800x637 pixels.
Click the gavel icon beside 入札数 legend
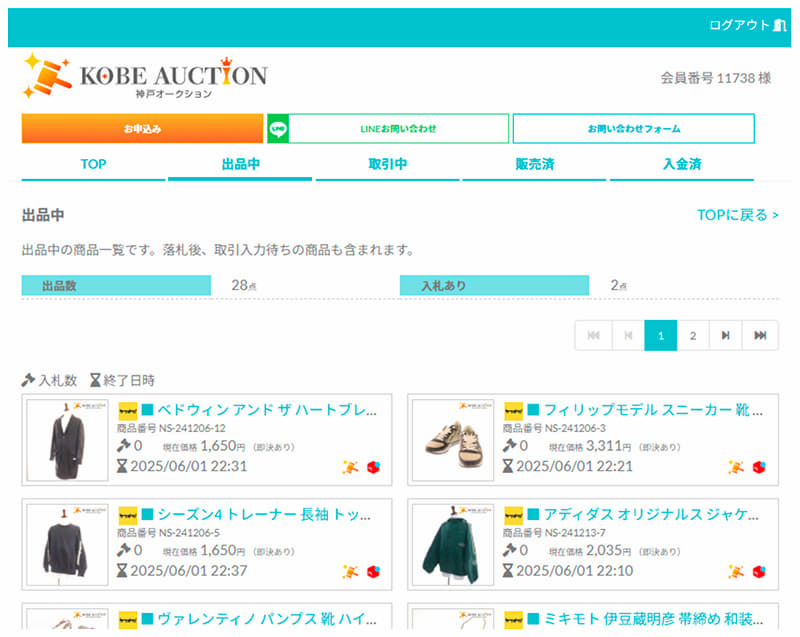point(28,380)
